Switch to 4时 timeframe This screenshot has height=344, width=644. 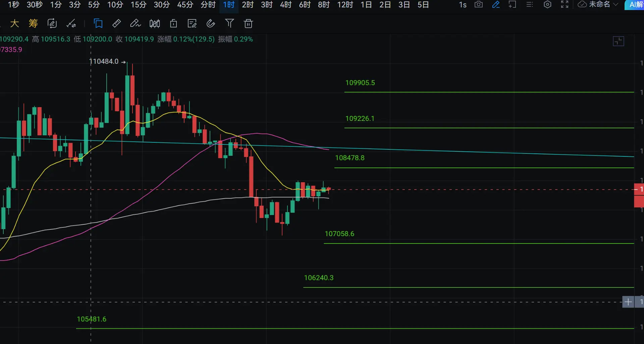pos(286,5)
